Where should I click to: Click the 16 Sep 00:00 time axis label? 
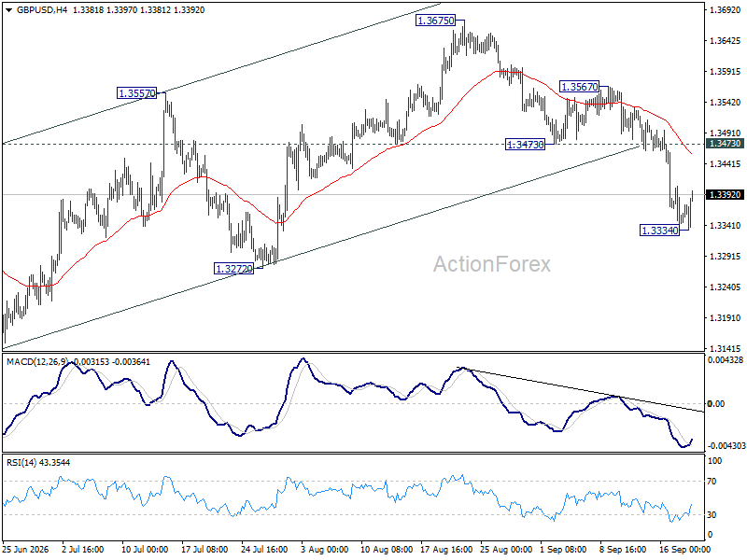pyautogui.click(x=684, y=549)
